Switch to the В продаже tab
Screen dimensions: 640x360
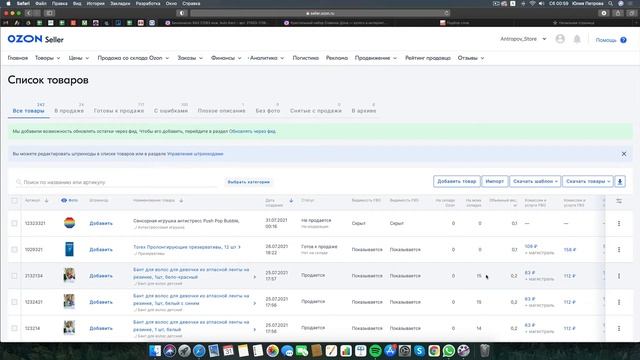pyautogui.click(x=69, y=111)
